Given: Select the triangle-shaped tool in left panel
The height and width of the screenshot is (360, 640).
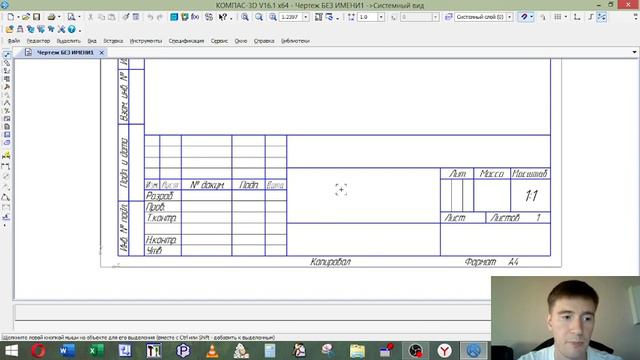Looking at the screenshot, I should click(6, 198).
